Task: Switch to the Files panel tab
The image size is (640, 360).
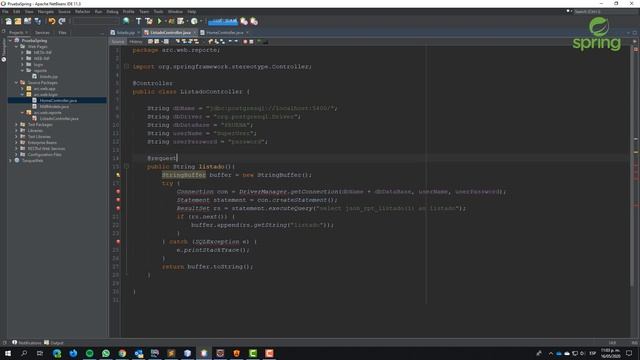Action: point(62,32)
